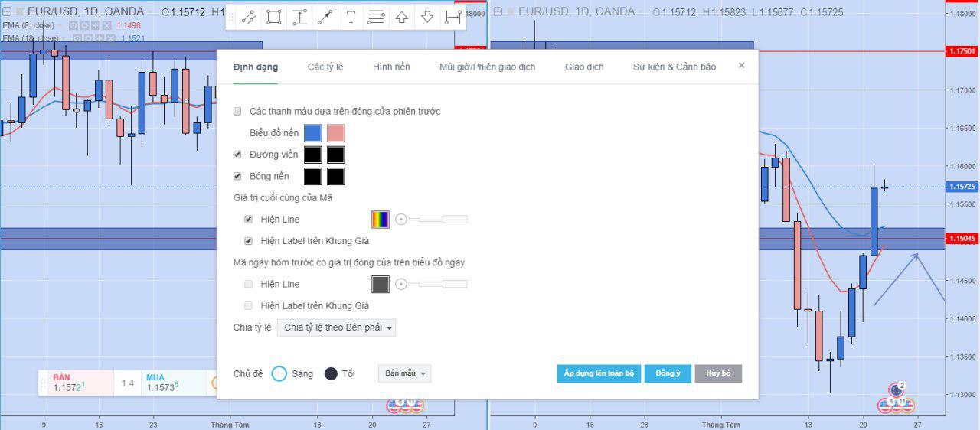The height and width of the screenshot is (430, 980).
Task: Select the Sáng light theme option
Action: pos(279,374)
